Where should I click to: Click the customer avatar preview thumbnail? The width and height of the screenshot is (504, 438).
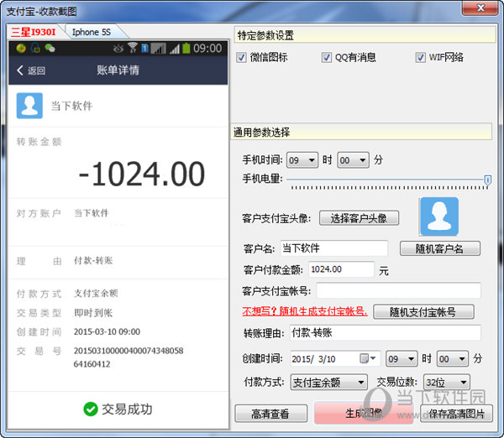coord(439,216)
